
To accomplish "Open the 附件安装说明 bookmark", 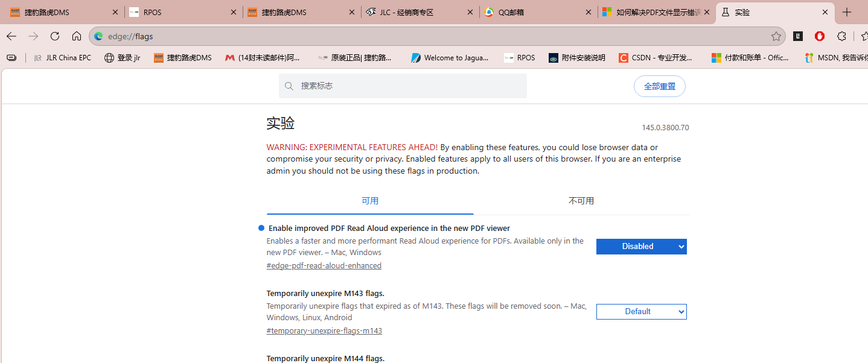I will (577, 58).
